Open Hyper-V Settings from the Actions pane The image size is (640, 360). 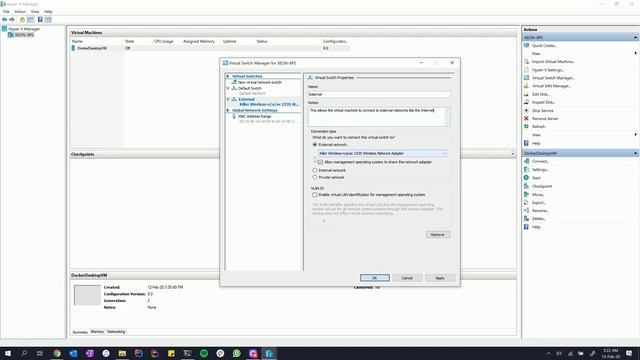(547, 70)
